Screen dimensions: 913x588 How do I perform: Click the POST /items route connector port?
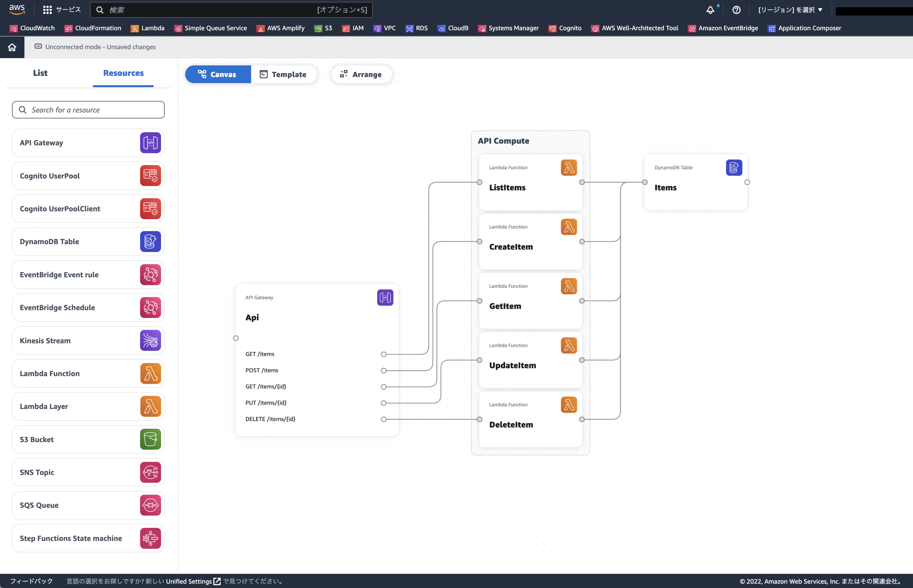tap(384, 370)
